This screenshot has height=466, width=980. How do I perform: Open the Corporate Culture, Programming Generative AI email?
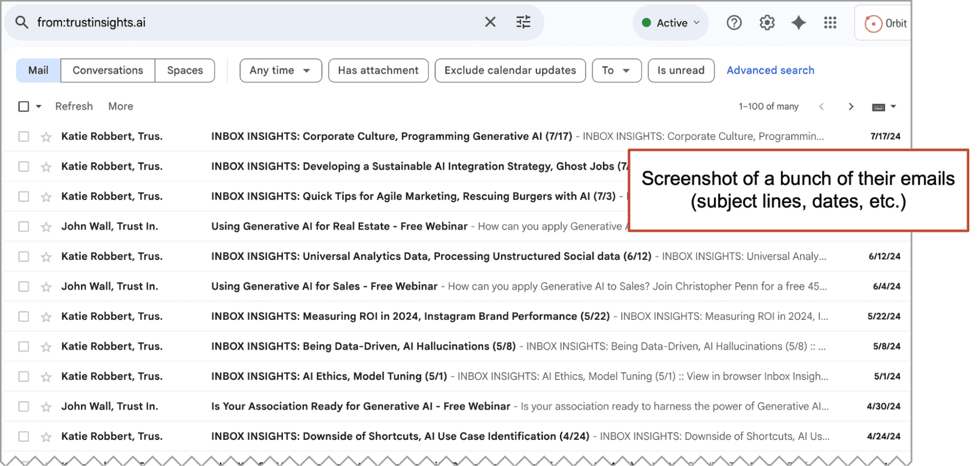pyautogui.click(x=456, y=136)
